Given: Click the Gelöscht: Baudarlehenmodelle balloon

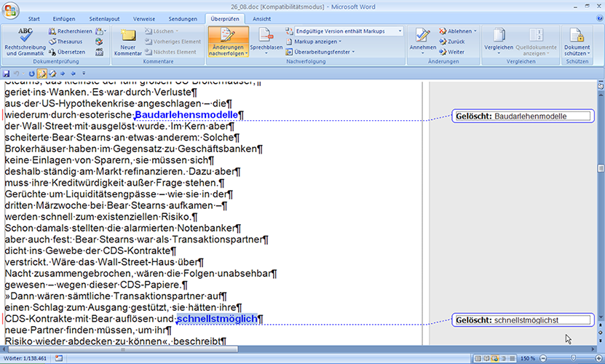Looking at the screenshot, I should [x=521, y=116].
